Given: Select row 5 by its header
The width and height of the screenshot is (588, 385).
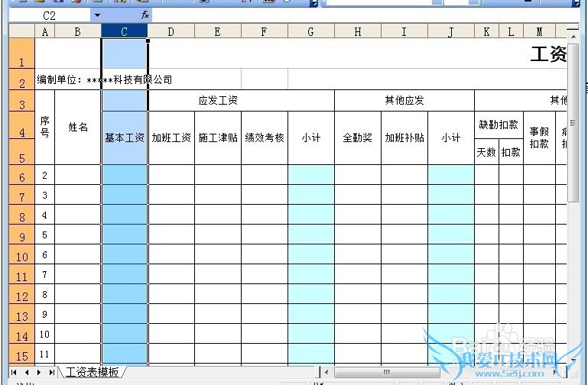Looking at the screenshot, I should tap(21, 152).
